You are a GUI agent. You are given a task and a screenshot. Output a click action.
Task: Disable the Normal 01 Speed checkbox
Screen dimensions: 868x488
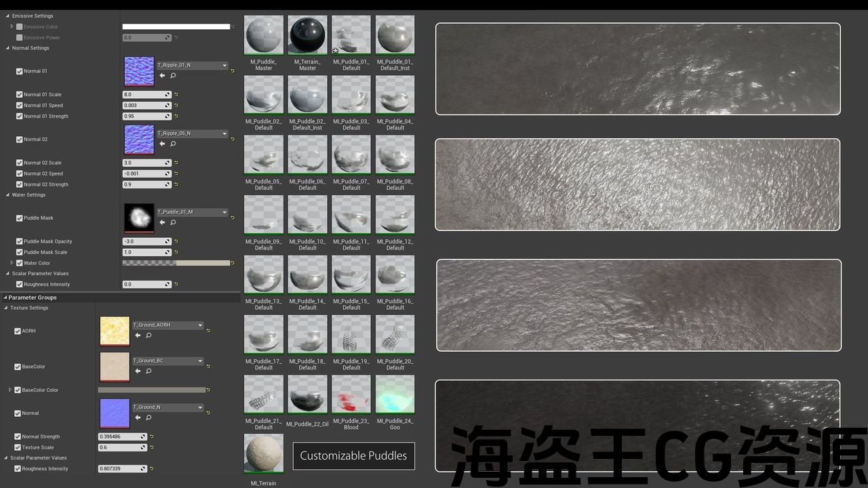(19, 106)
